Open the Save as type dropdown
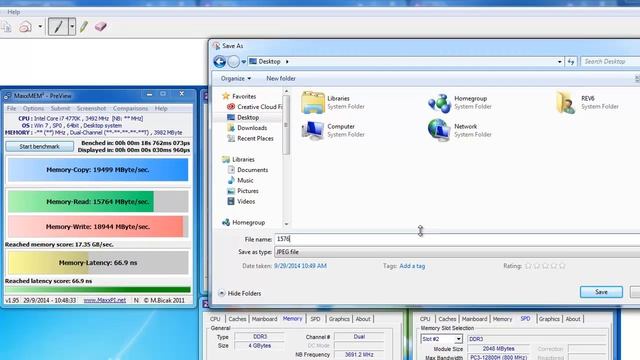This screenshot has width=640, height=360. pos(457,252)
